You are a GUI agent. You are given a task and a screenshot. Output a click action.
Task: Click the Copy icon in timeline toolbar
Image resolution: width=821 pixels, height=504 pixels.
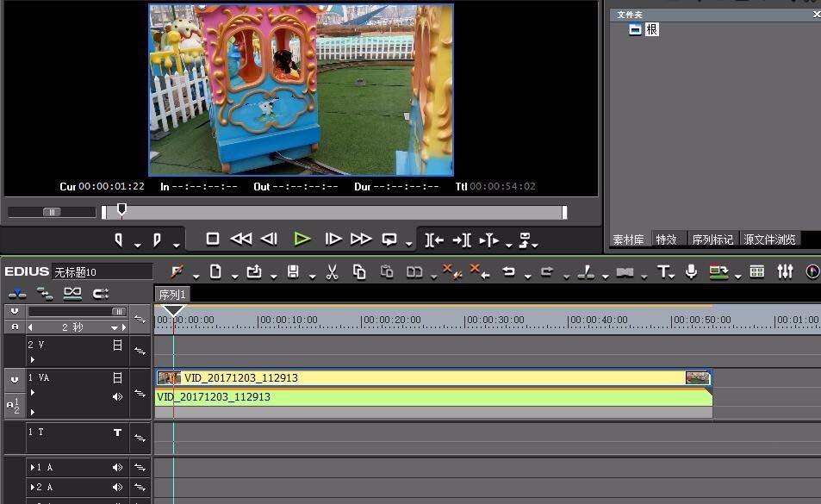coord(359,271)
